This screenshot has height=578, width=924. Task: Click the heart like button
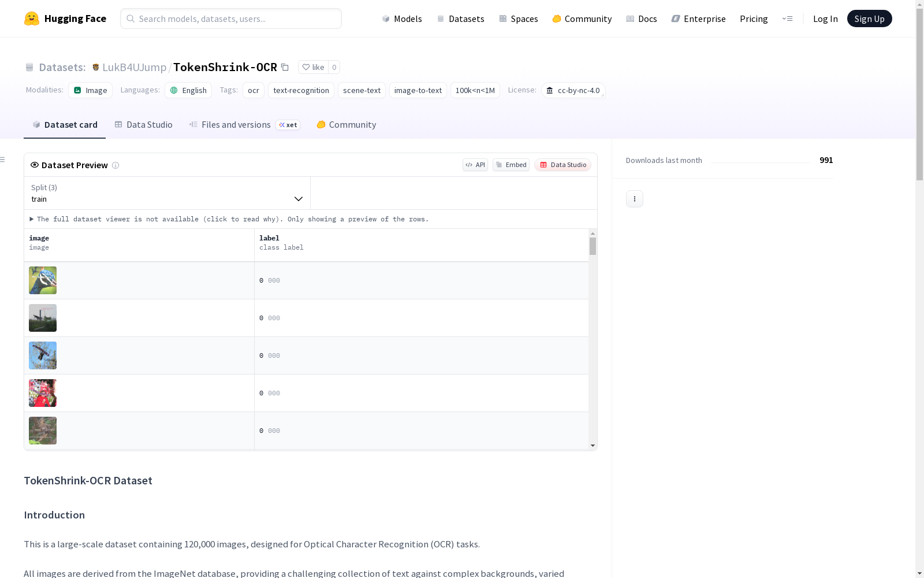tap(313, 67)
